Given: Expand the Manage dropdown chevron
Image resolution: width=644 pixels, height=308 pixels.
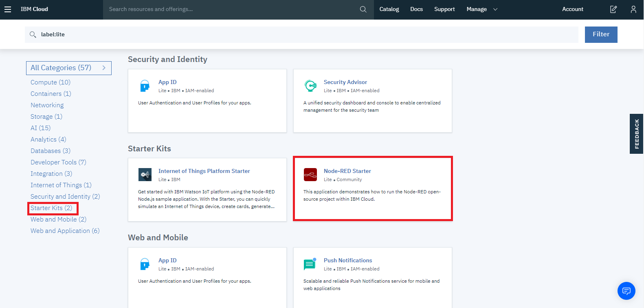Looking at the screenshot, I should pyautogui.click(x=495, y=9).
